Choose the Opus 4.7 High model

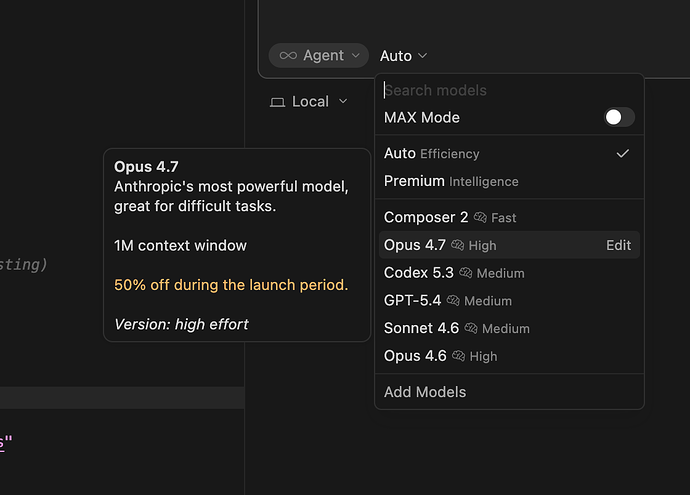[509, 245]
